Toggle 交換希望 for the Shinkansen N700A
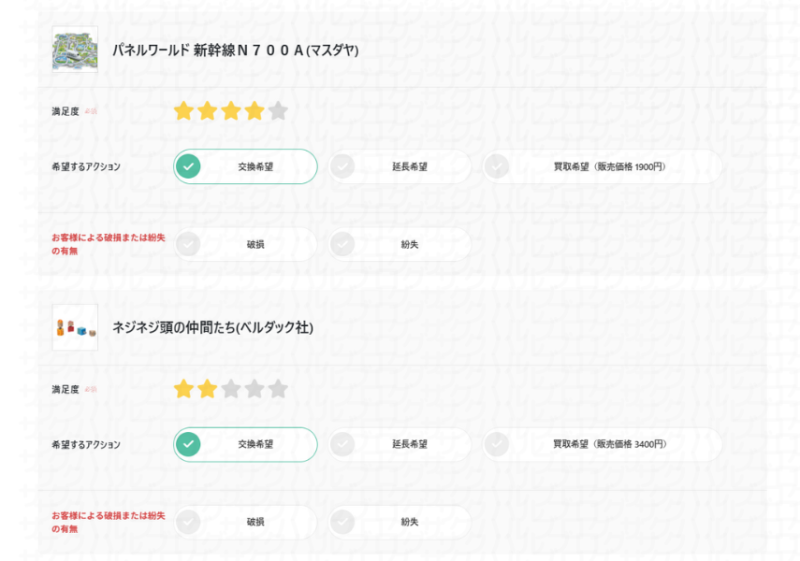 tap(245, 166)
